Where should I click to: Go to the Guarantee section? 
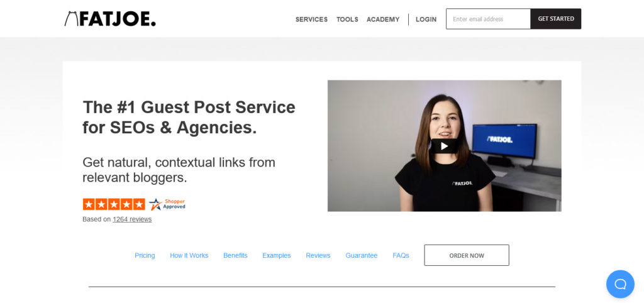pyautogui.click(x=362, y=255)
